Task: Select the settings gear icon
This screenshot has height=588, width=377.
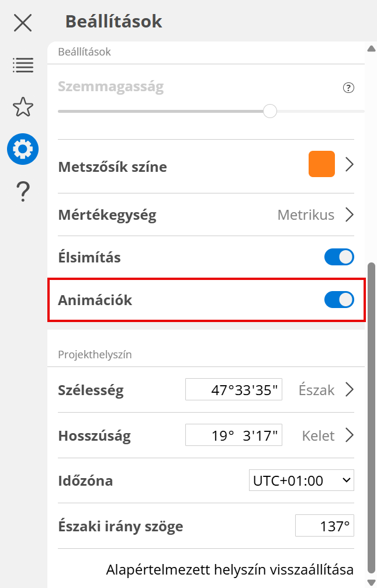Action: [23, 149]
